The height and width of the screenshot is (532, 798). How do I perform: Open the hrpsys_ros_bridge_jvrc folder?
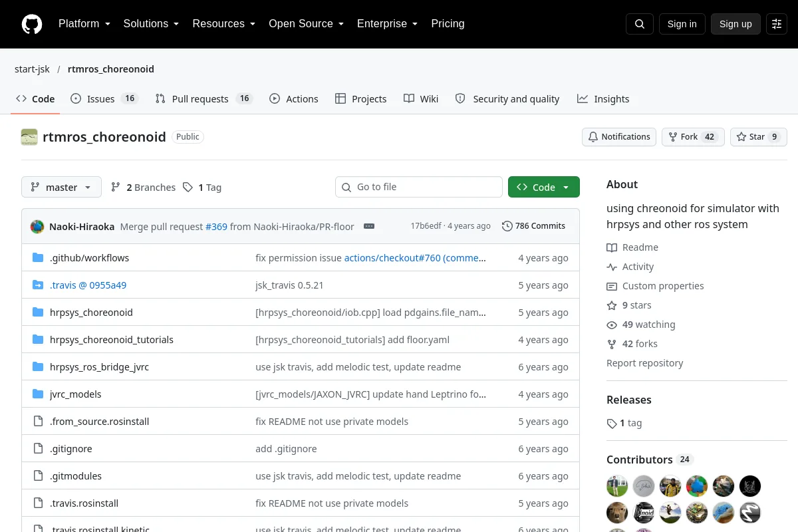point(100,367)
